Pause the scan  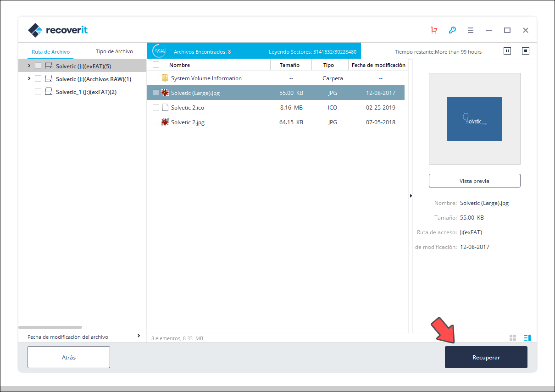pyautogui.click(x=507, y=51)
